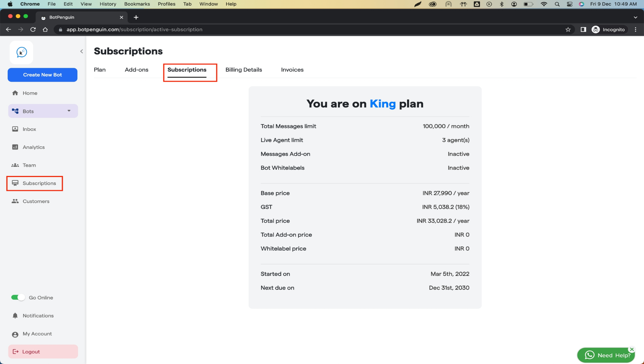Open the Profiles menu in the menu bar

[167, 4]
